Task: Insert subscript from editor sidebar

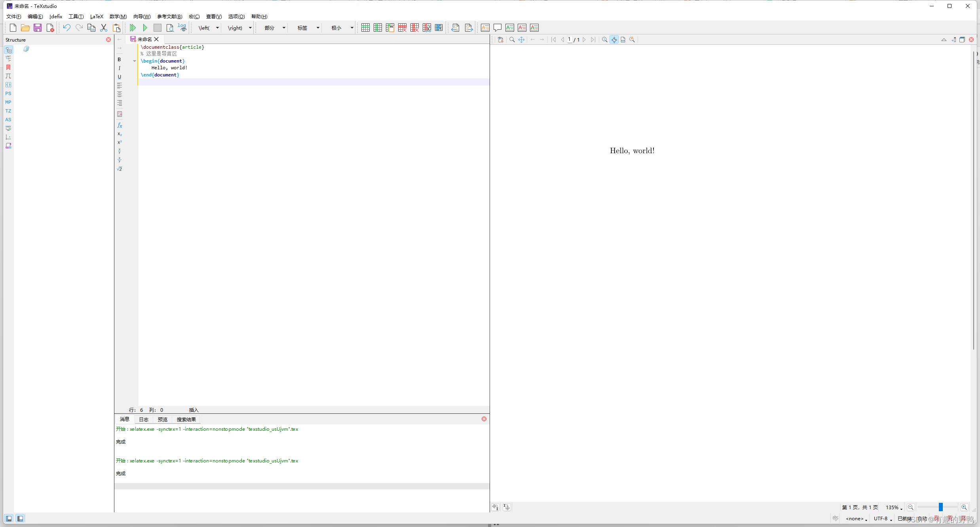Action: click(120, 134)
